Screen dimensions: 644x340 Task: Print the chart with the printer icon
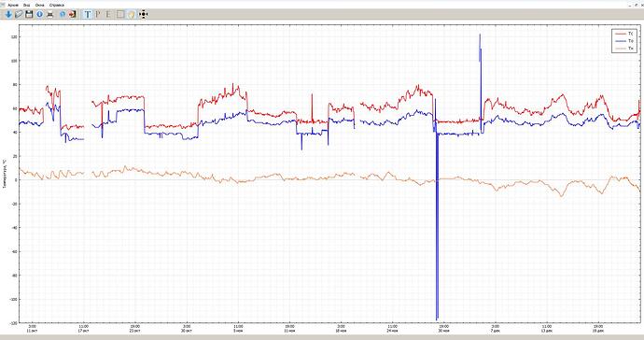click(x=50, y=14)
